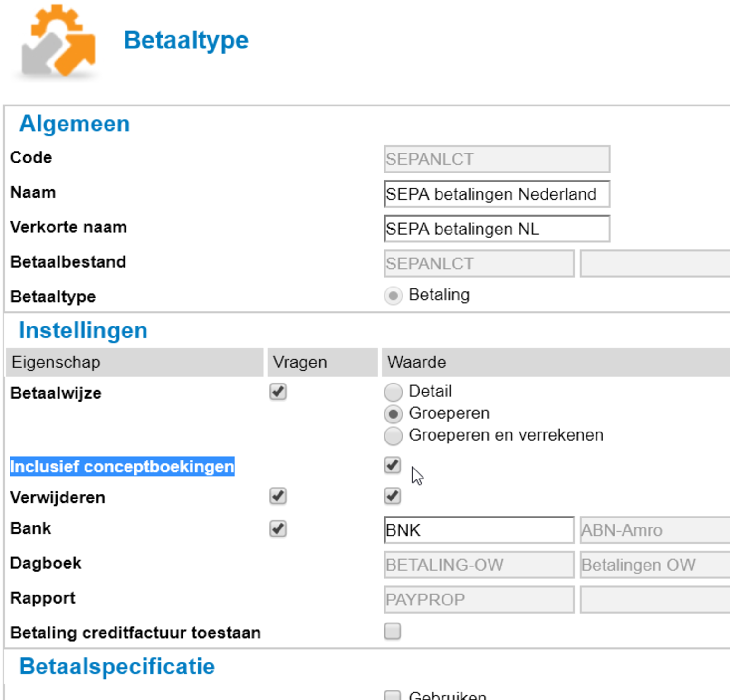The width and height of the screenshot is (730, 700).
Task: Choose Groeperen en verrekenen option
Action: point(393,436)
